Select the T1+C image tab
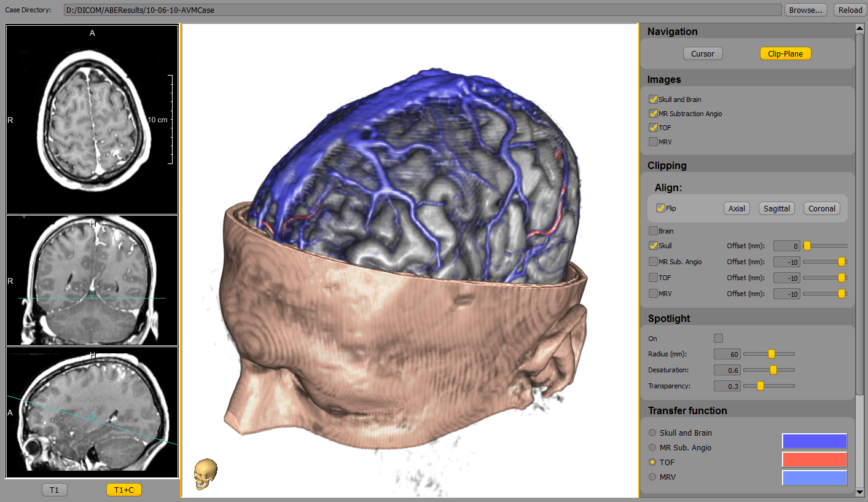 123,490
